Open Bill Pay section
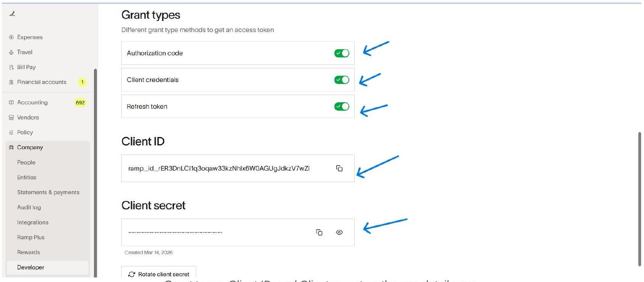This screenshot has height=282, width=644. click(26, 67)
